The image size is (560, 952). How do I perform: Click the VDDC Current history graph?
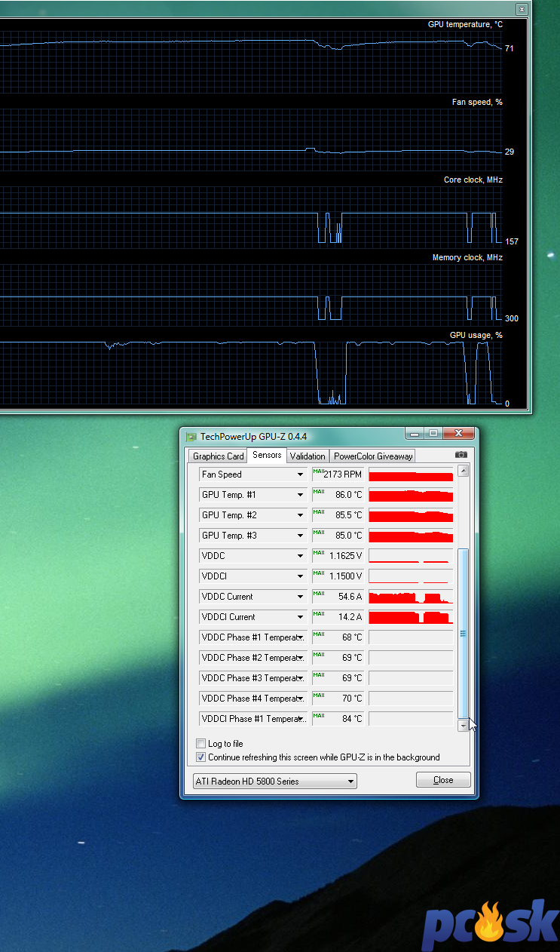tap(411, 597)
